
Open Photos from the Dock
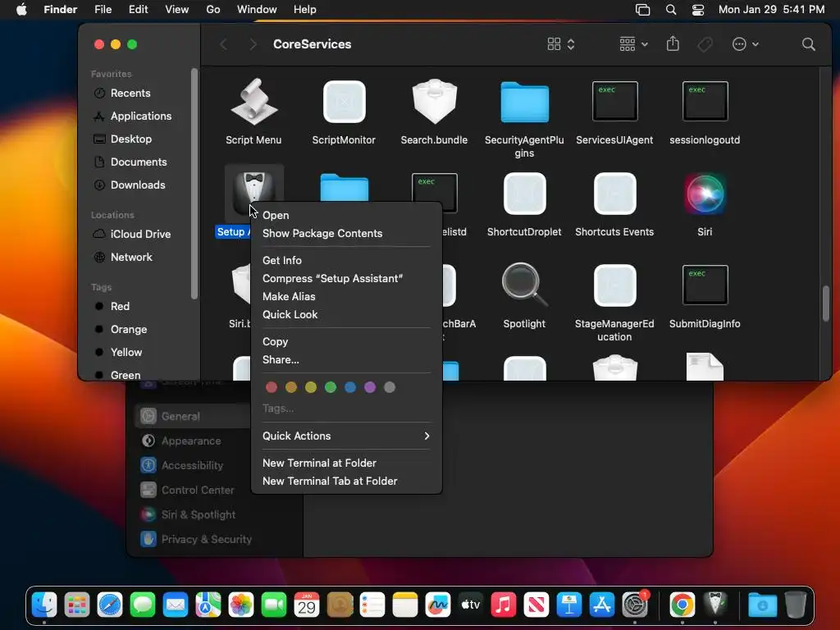pyautogui.click(x=241, y=605)
